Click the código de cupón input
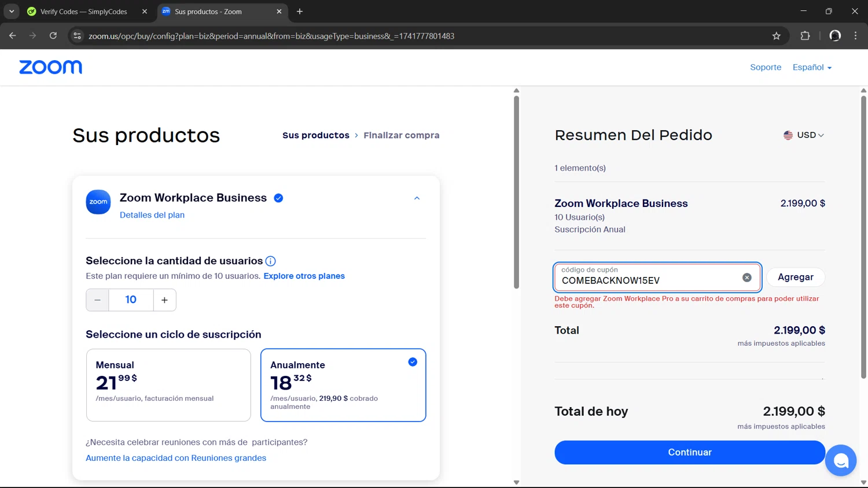The image size is (868, 488). tap(648, 280)
